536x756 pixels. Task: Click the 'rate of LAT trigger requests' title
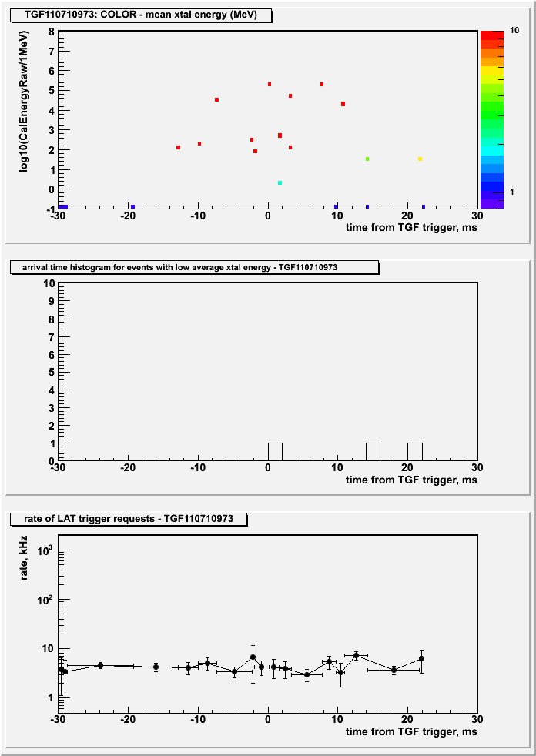pyautogui.click(x=129, y=519)
